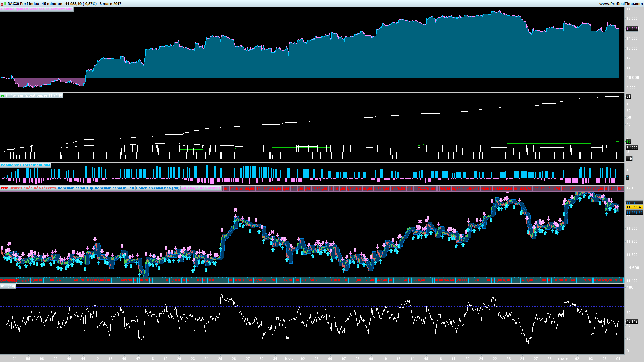Click the Donchian canal sup label

(x=75, y=188)
